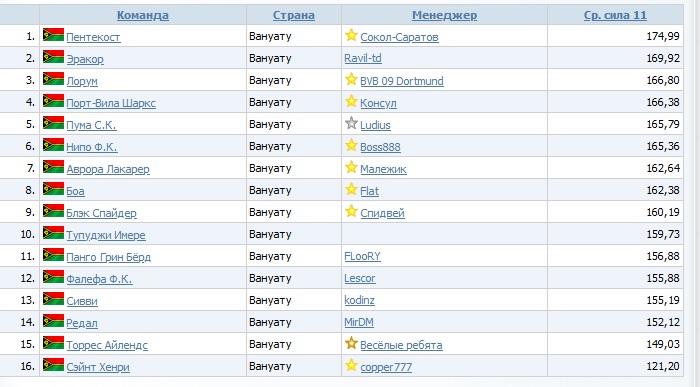Click the flag icon next to Тупуджи Имере
This screenshot has width=700, height=387.
point(54,233)
